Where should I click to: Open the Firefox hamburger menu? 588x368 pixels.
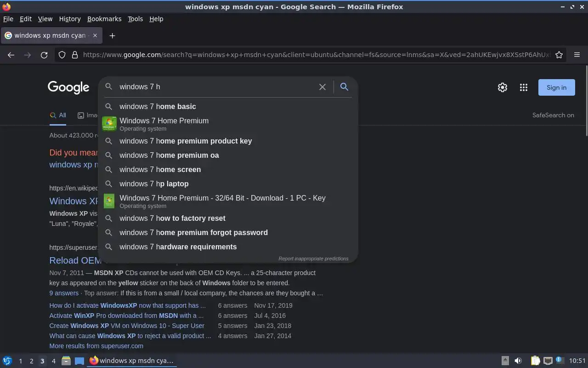(x=577, y=55)
